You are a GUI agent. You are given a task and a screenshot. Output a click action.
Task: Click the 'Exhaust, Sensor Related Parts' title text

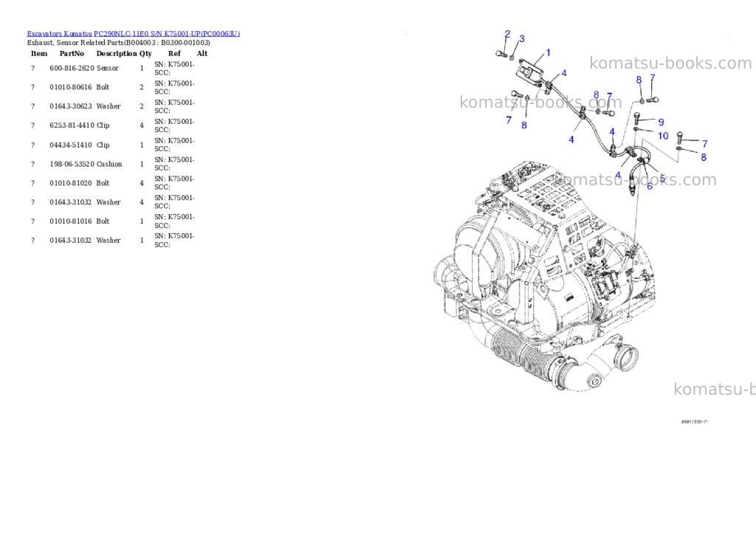point(75,42)
